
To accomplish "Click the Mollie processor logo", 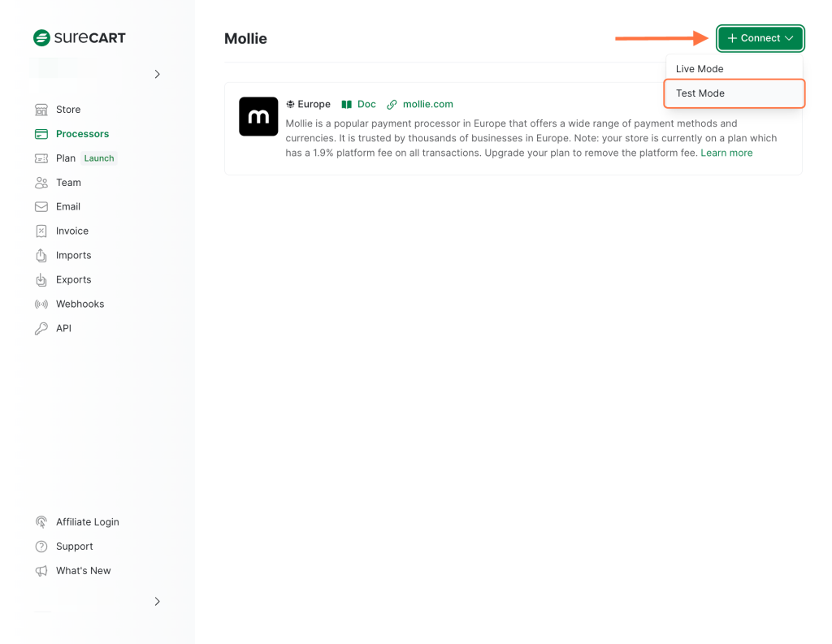I will (258, 116).
